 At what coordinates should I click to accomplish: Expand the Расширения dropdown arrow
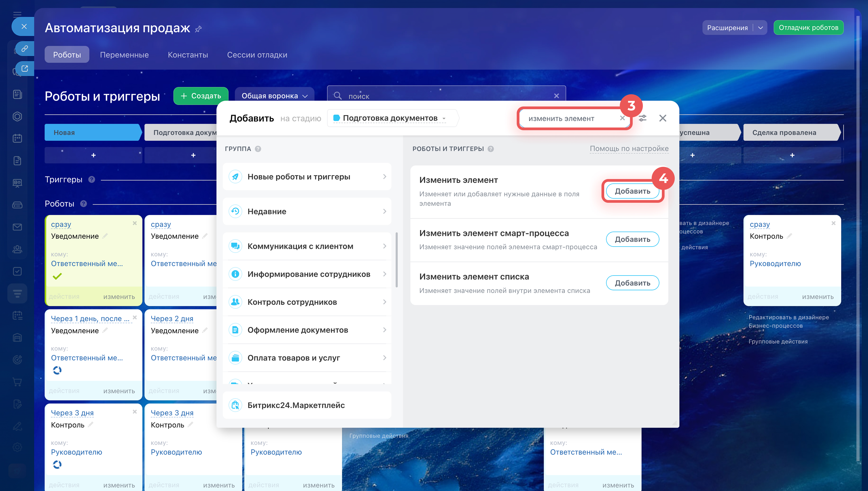click(760, 28)
